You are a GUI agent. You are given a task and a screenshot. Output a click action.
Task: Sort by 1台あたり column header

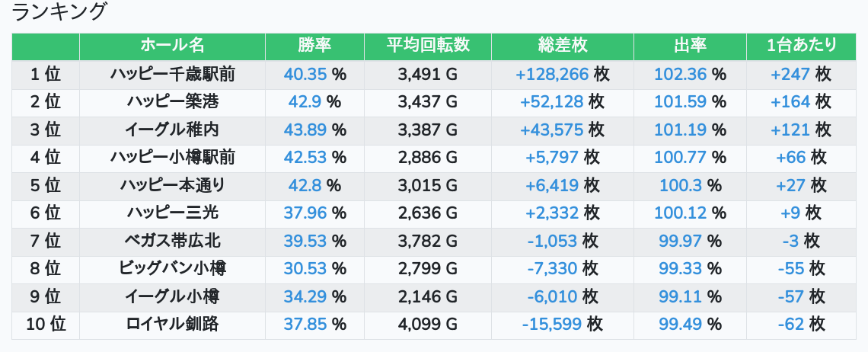tap(801, 46)
